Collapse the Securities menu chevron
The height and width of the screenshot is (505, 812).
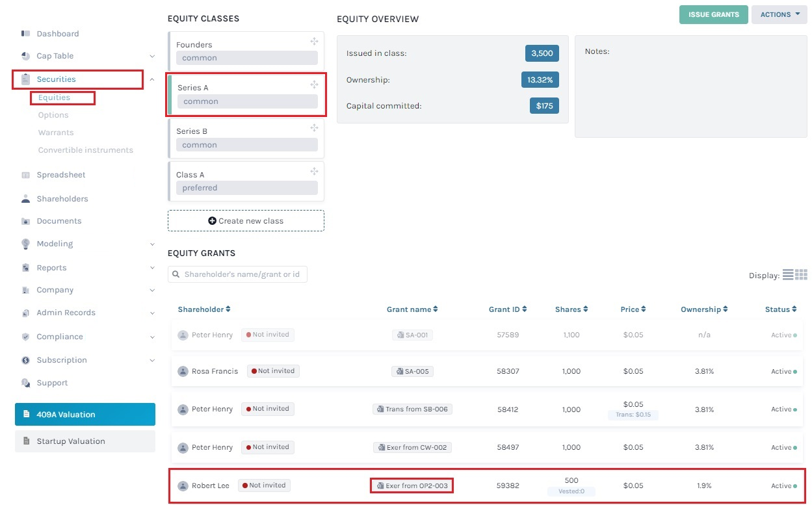tap(151, 79)
